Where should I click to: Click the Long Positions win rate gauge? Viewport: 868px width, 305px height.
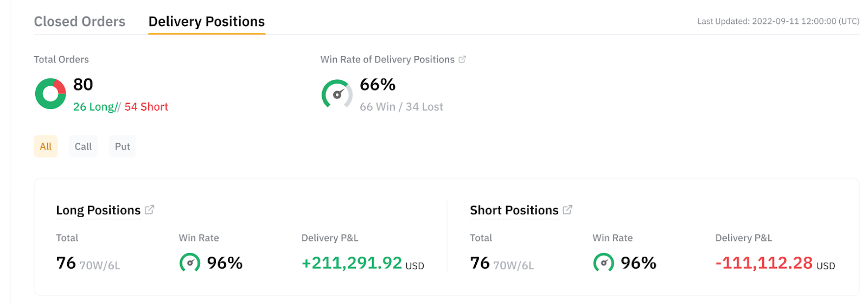tap(190, 263)
